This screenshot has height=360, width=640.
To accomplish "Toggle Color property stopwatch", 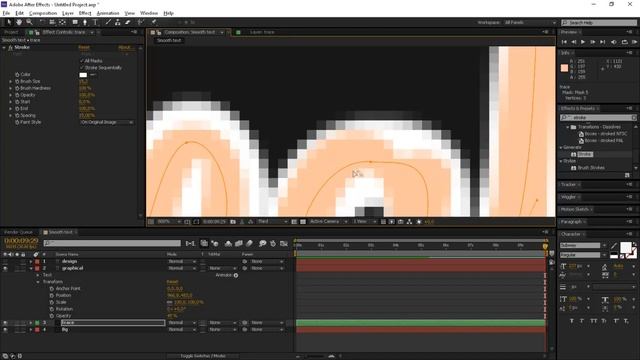I will [x=17, y=75].
